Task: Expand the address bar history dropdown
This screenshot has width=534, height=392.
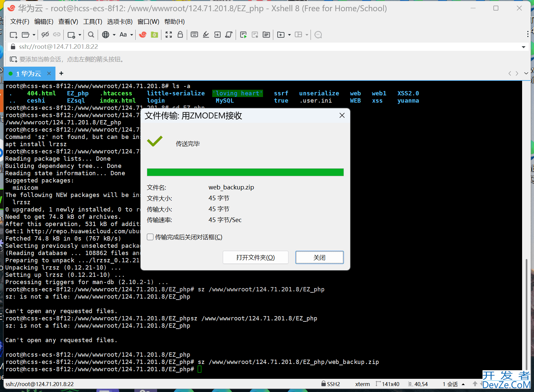Action: [523, 47]
